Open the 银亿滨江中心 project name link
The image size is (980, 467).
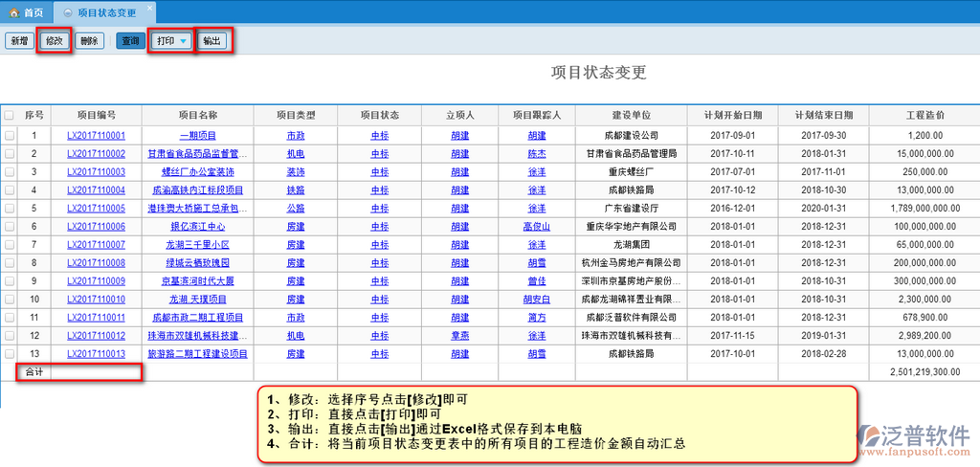(197, 227)
